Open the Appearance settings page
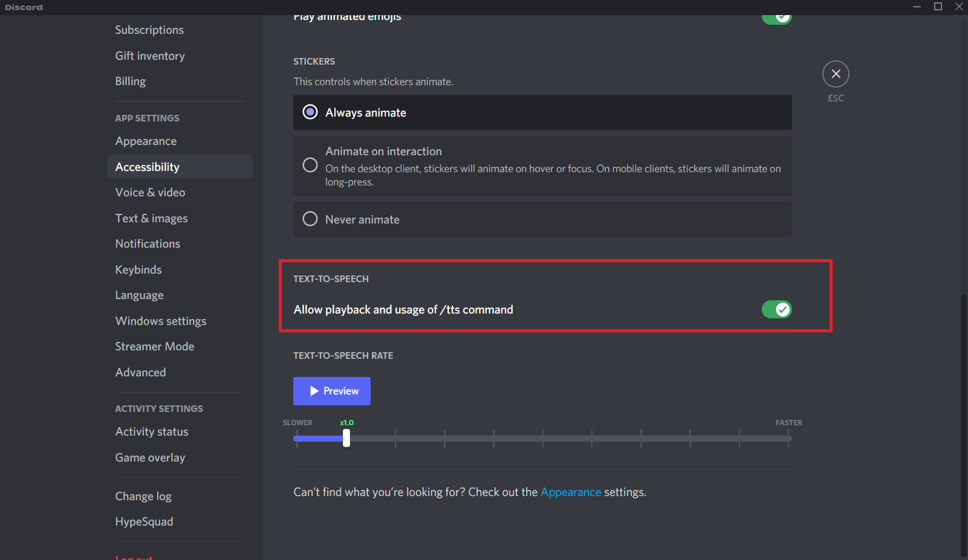Image resolution: width=968 pixels, height=560 pixels. 146,141
